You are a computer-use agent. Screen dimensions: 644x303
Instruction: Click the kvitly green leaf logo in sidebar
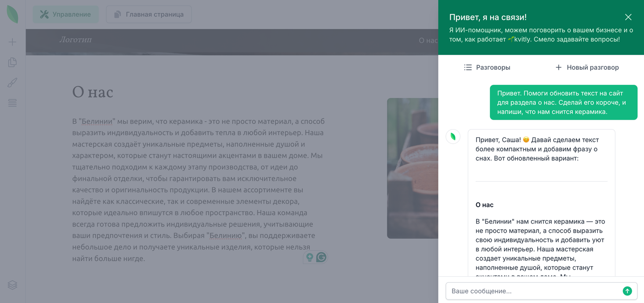coord(13,14)
